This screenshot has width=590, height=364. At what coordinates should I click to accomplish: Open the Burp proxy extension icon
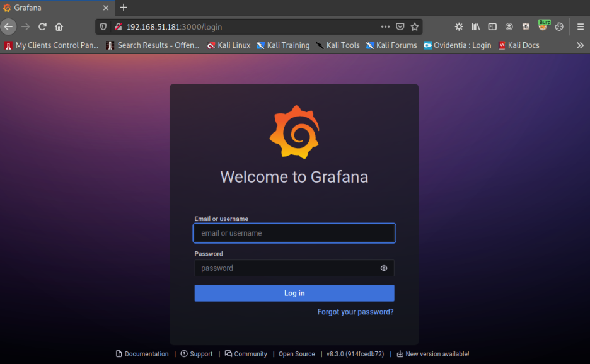click(x=543, y=26)
